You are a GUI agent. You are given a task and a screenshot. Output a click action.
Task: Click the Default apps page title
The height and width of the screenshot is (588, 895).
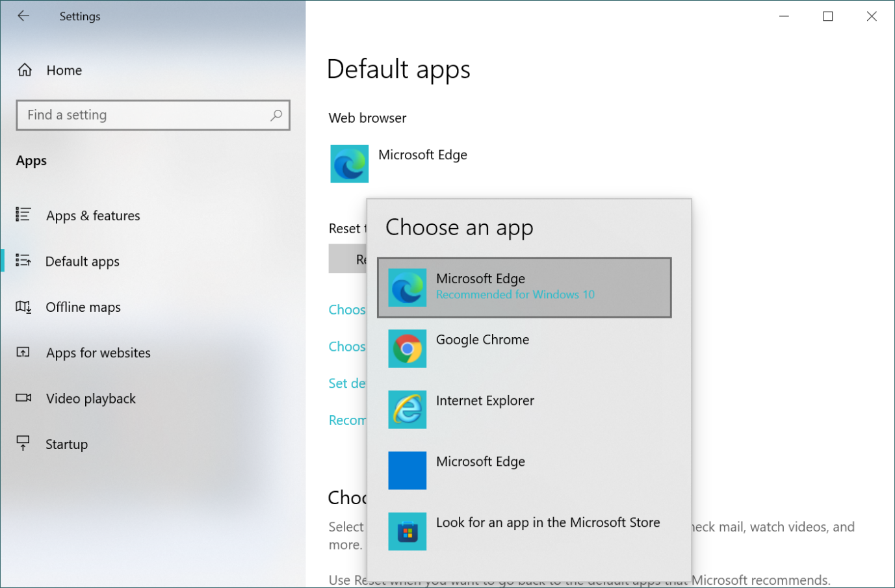click(x=398, y=70)
